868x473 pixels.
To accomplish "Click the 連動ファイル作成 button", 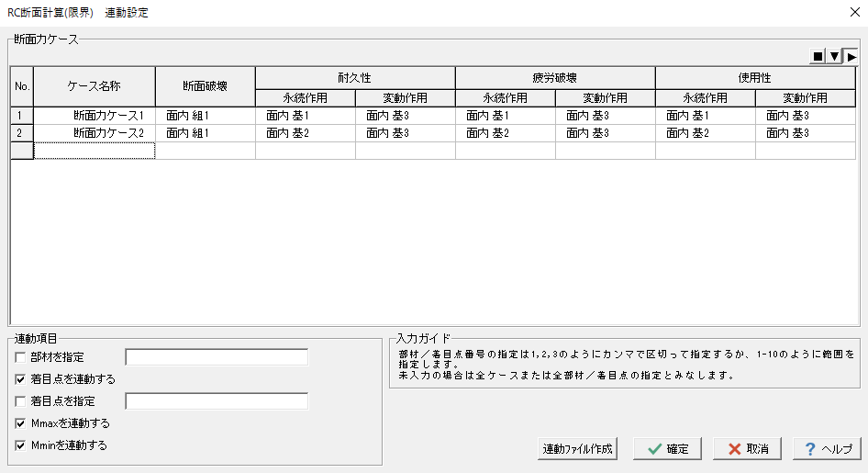I will tap(577, 448).
